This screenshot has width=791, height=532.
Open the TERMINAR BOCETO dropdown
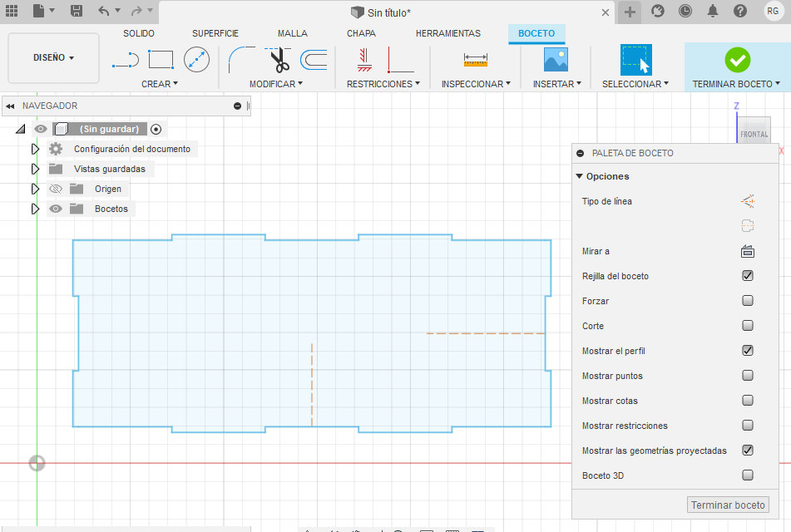736,84
